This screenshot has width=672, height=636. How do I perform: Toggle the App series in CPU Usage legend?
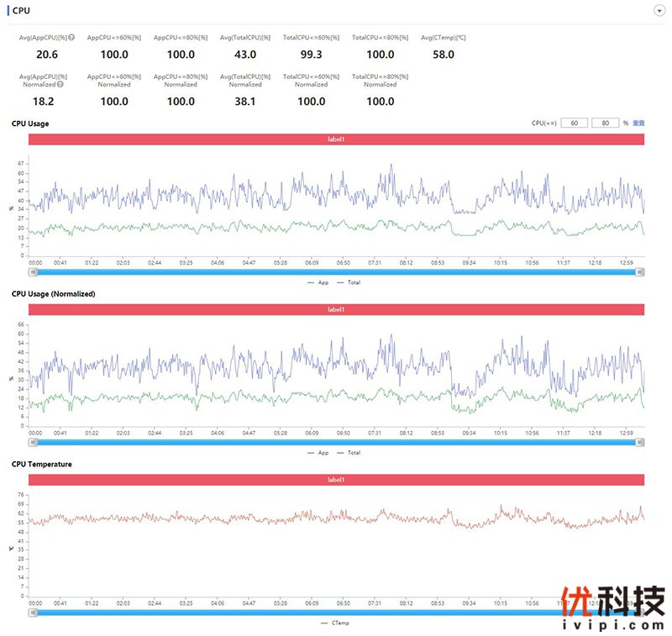point(318,282)
